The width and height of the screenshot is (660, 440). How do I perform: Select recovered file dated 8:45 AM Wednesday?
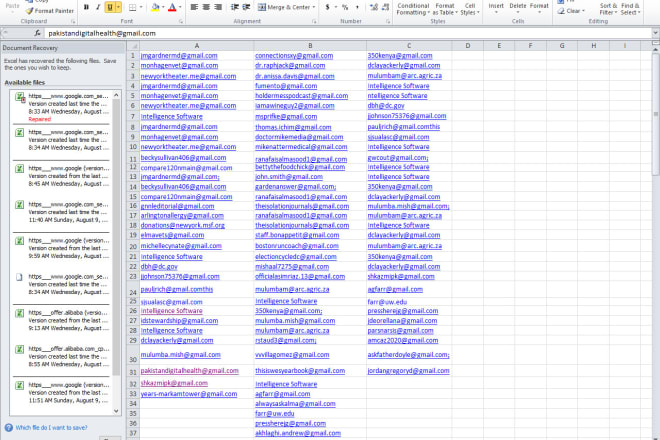(63, 176)
